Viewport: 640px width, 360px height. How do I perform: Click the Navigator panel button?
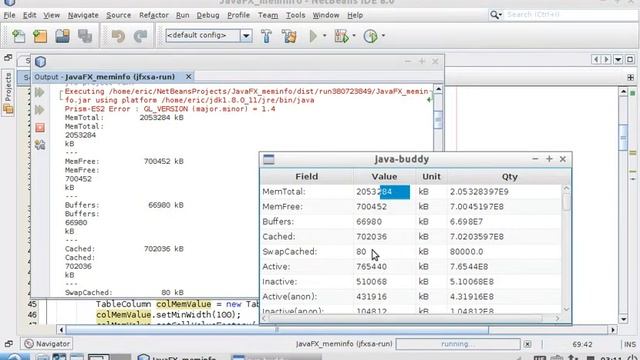click(x=47, y=344)
